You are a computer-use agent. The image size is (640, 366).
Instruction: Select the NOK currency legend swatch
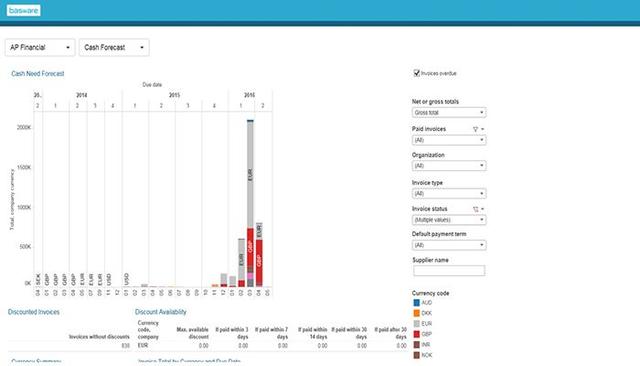pyautogui.click(x=416, y=355)
